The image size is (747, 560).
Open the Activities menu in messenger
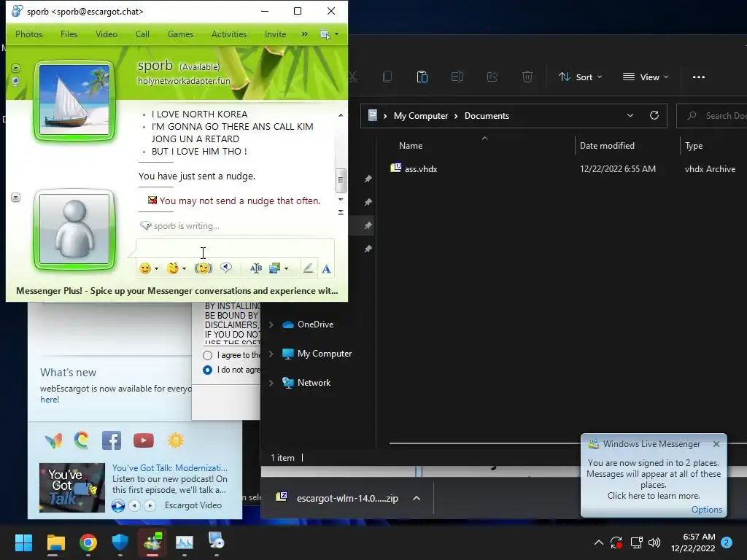(x=228, y=34)
